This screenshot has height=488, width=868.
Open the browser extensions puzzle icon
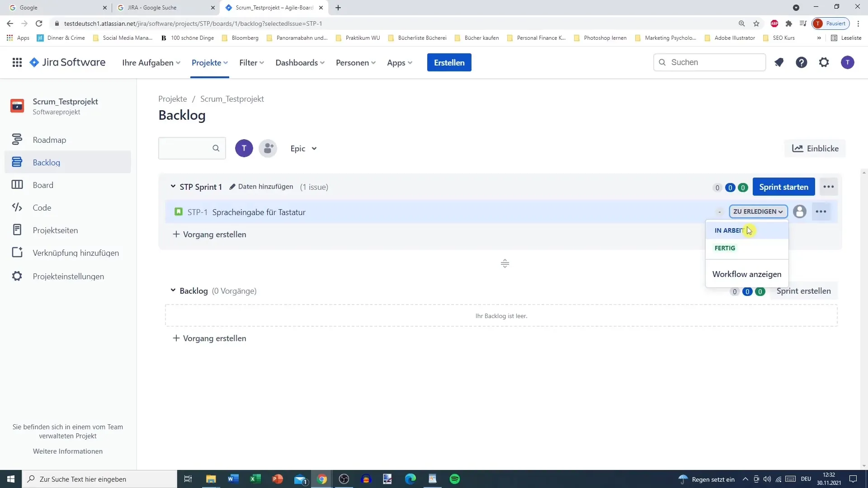[788, 23]
